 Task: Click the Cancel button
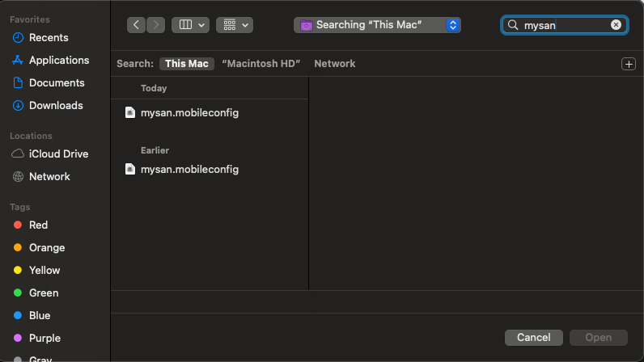pos(533,338)
